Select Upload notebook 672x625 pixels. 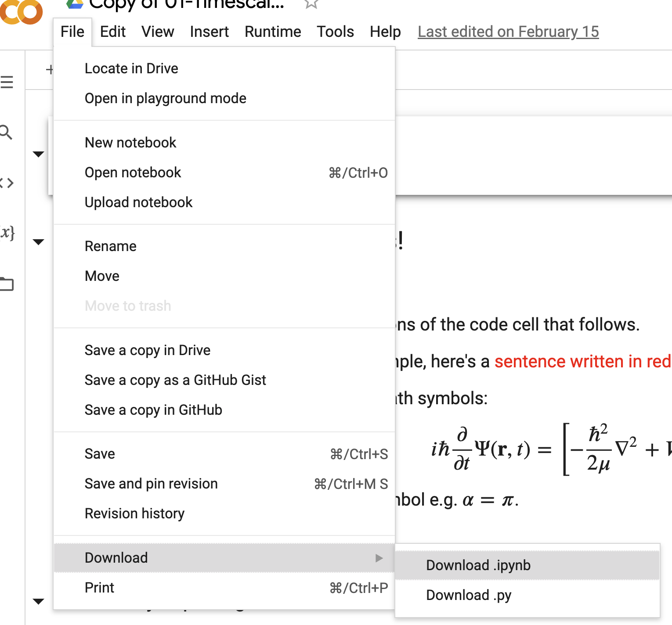[x=224, y=202]
